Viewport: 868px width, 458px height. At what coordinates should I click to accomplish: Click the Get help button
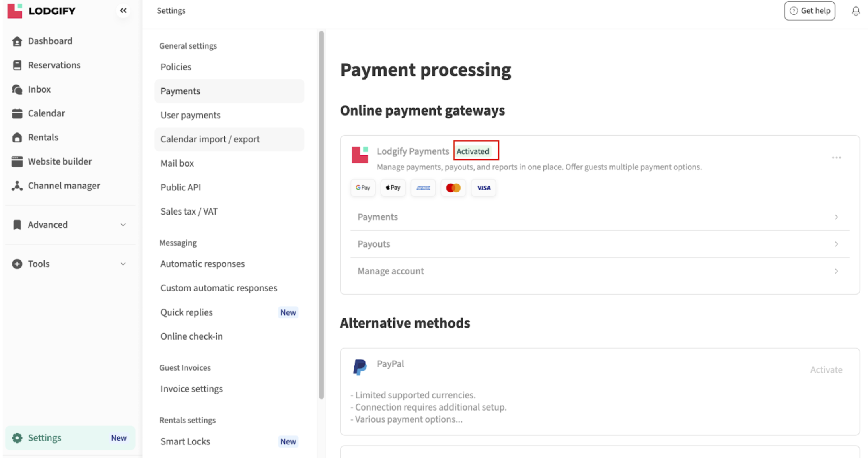pyautogui.click(x=809, y=11)
